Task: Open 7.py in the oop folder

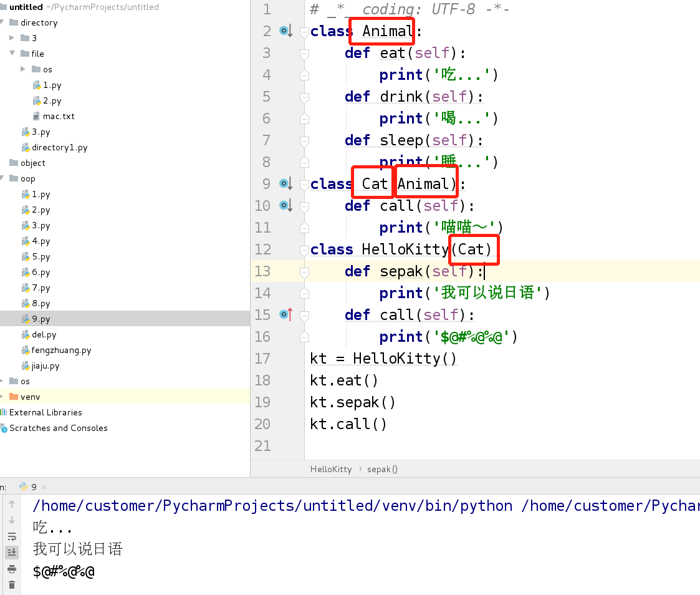Action: (x=36, y=288)
